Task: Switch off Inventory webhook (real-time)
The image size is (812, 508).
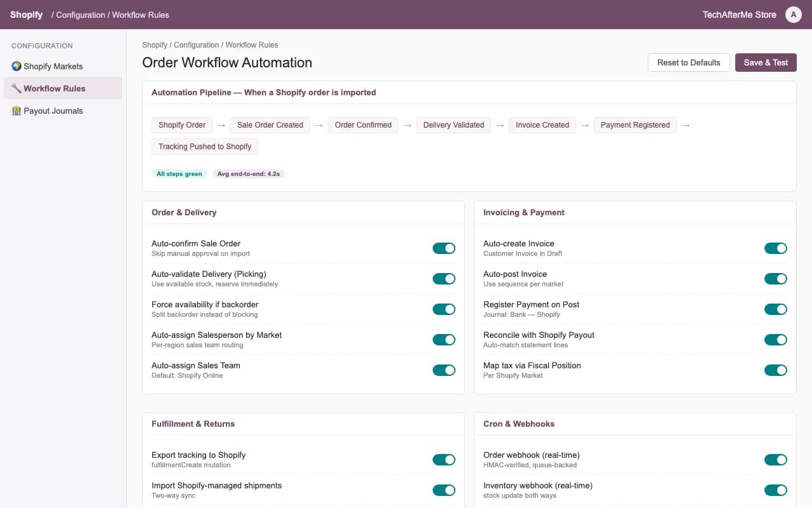Action: (776, 490)
